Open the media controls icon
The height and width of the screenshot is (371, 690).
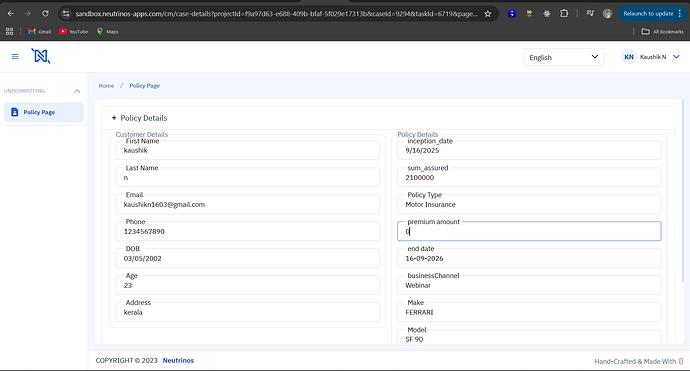coord(590,14)
